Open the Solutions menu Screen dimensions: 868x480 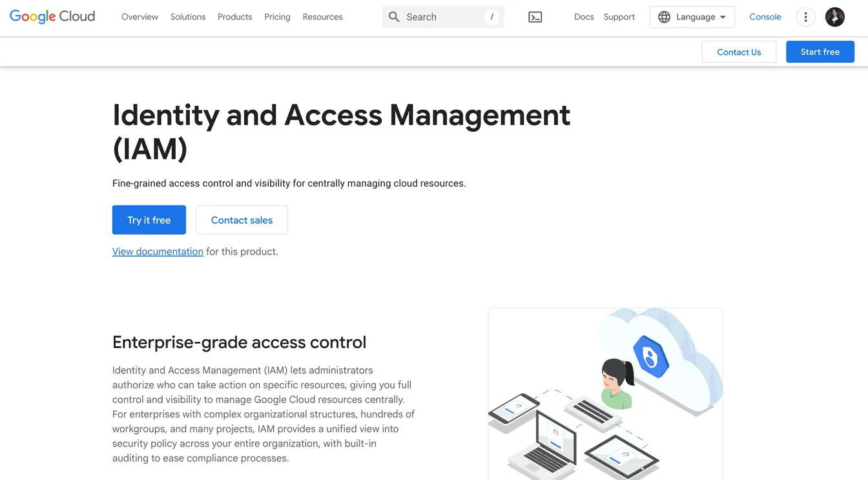188,17
